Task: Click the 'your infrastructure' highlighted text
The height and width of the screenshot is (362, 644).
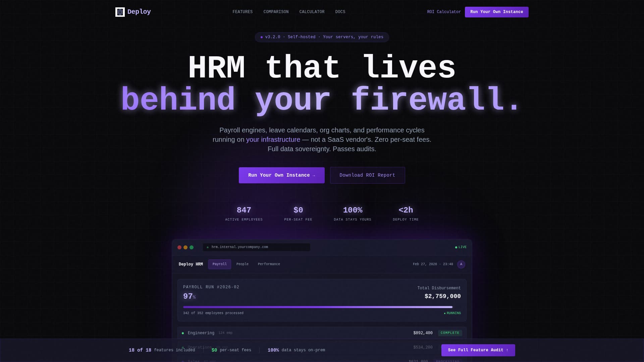Action: tap(273, 139)
